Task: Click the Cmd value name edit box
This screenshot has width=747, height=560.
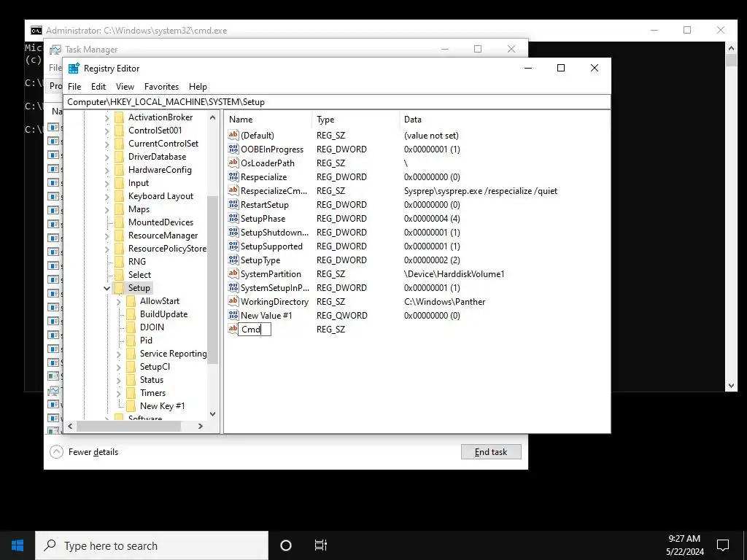Action: (x=255, y=329)
